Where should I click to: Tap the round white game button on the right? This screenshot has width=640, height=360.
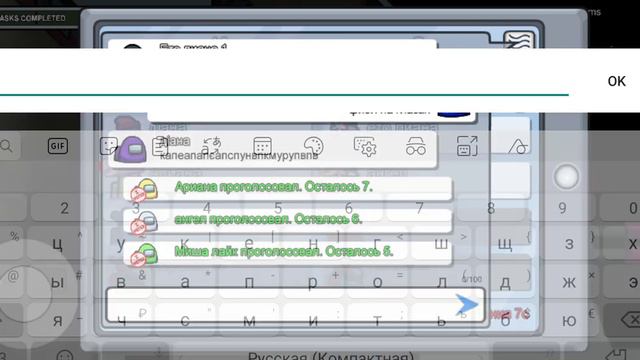point(566,177)
